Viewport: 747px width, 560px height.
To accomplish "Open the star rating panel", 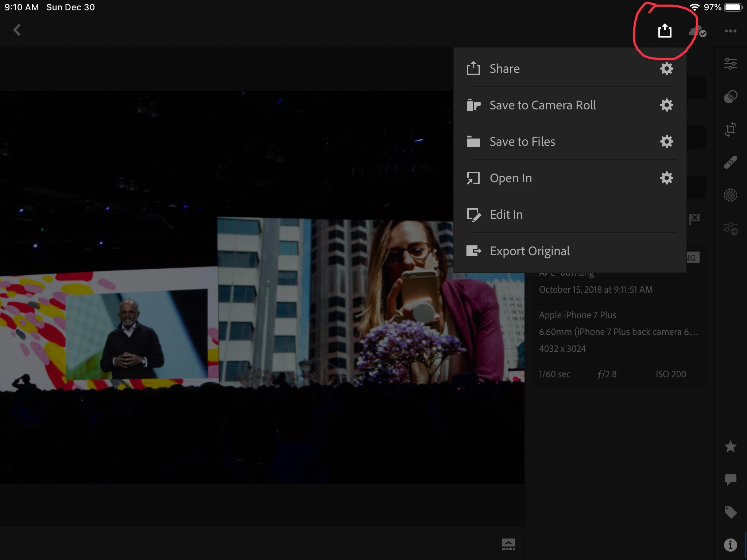I will coord(730,447).
